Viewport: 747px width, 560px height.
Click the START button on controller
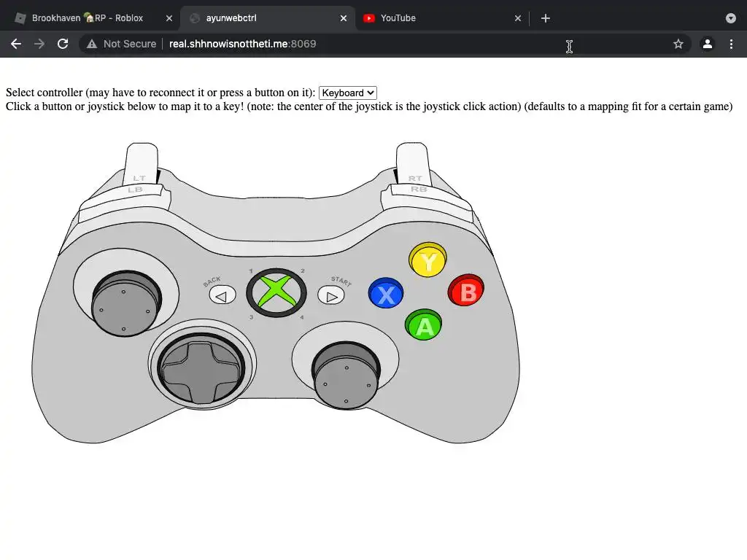tap(331, 295)
